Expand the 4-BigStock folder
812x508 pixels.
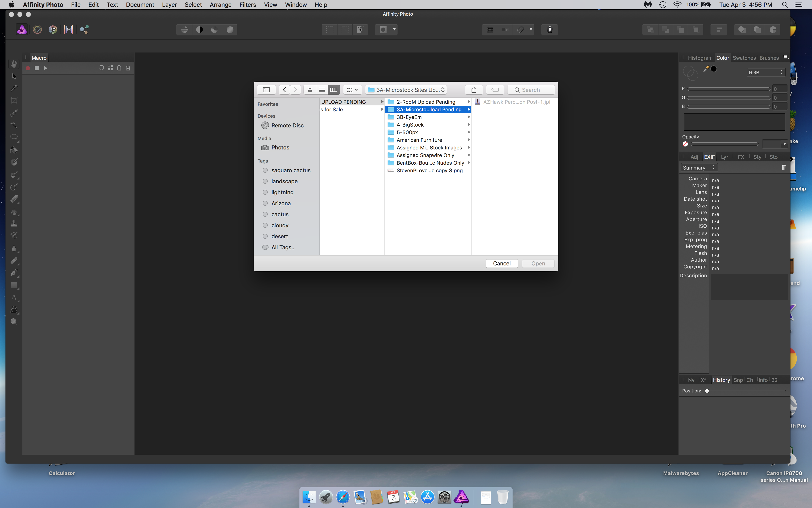[468, 125]
